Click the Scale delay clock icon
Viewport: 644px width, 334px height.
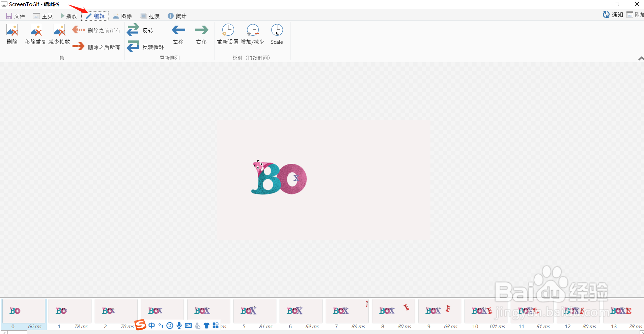(x=277, y=30)
